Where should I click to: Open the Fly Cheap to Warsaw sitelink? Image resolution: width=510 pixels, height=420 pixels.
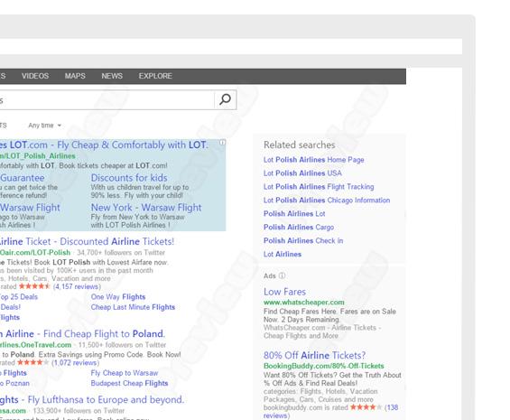click(125, 373)
